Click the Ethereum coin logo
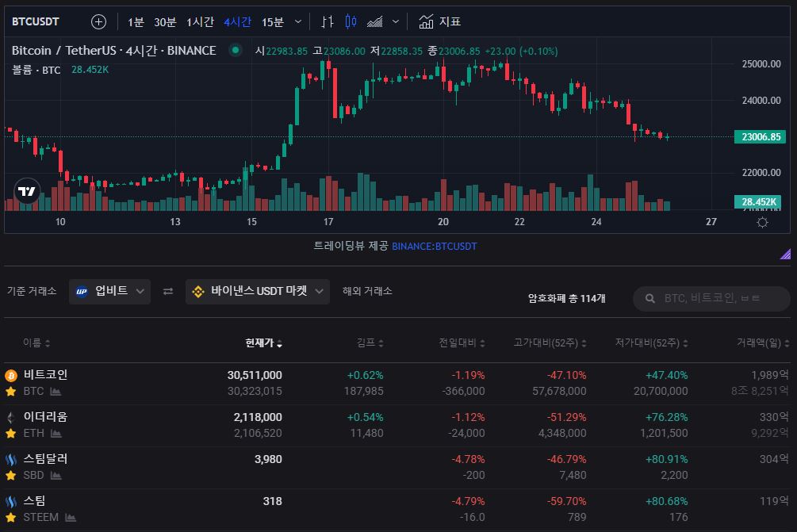This screenshot has height=532, width=797. coord(10,418)
